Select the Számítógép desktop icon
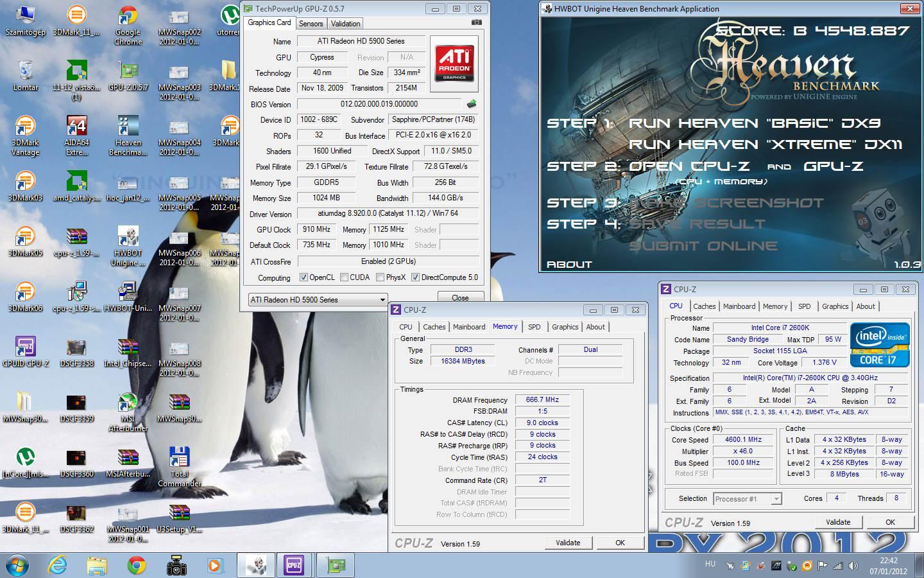924x578 pixels. [x=26, y=21]
